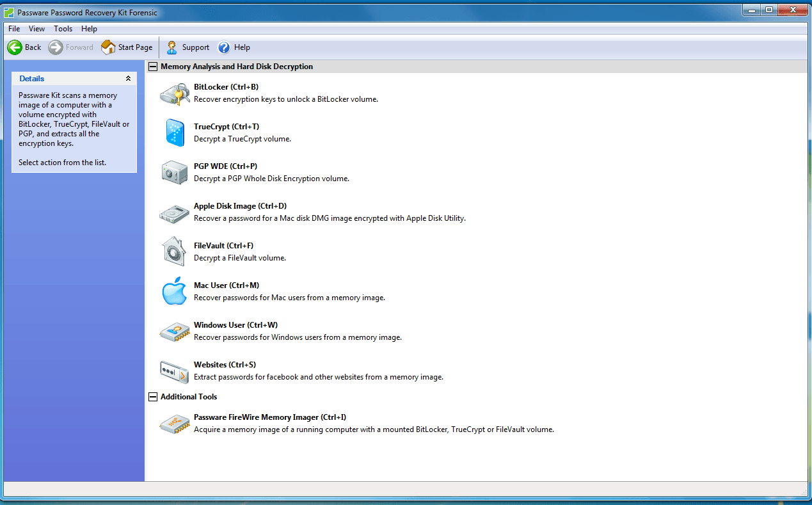The image size is (812, 505).
Task: Click 'Recover passwords for Windows users' description
Action: (x=298, y=337)
